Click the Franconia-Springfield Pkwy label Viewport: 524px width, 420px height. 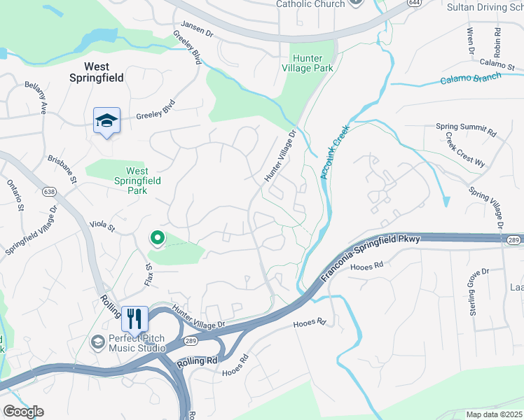coord(370,258)
